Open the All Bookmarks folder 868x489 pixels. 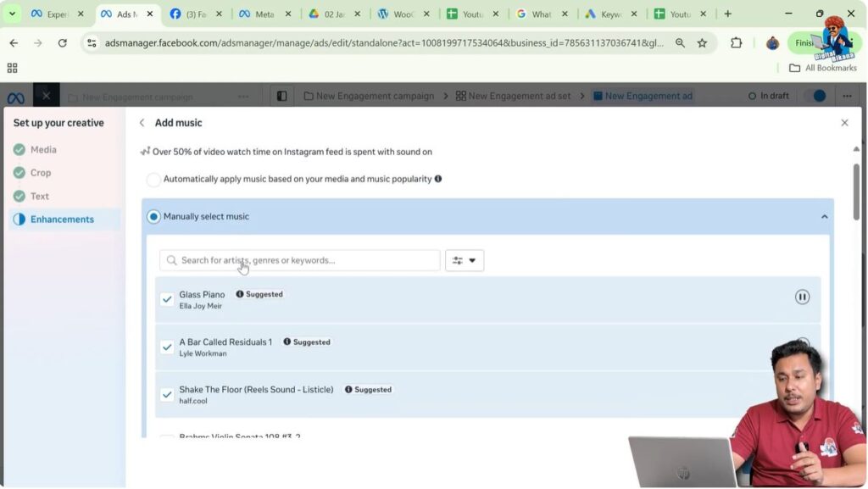click(x=822, y=68)
